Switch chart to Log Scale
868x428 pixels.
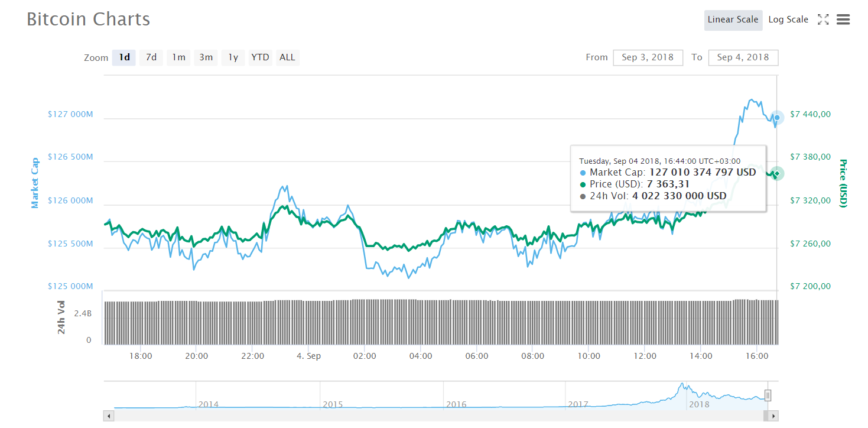coord(788,20)
